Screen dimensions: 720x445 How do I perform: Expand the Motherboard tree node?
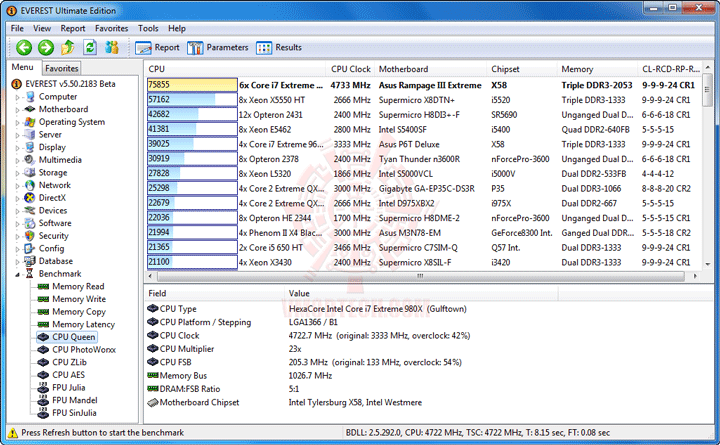click(17, 110)
